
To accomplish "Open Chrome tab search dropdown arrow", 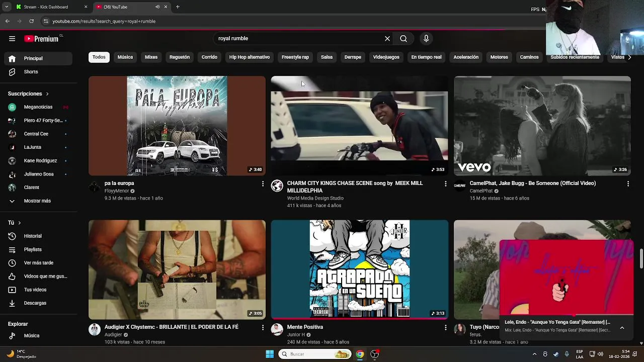I will 8,7.
